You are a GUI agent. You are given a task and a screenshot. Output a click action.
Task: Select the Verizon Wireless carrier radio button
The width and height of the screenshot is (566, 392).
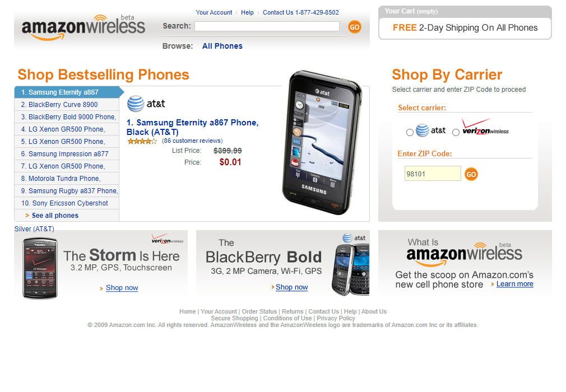point(456,132)
